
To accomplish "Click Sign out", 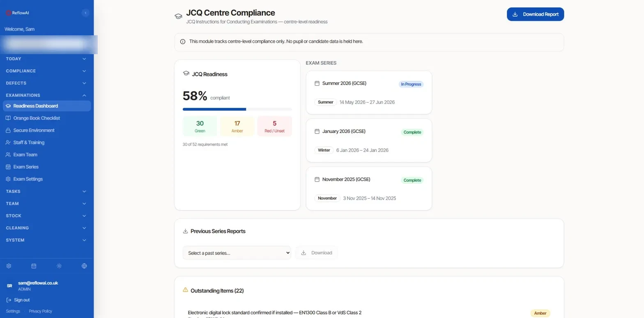I will pyautogui.click(x=18, y=300).
